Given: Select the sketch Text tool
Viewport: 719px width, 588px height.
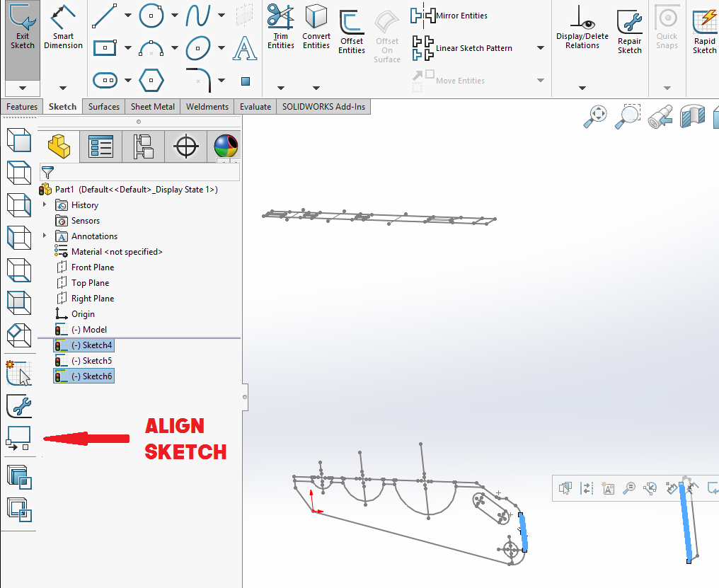Looking at the screenshot, I should (x=244, y=48).
